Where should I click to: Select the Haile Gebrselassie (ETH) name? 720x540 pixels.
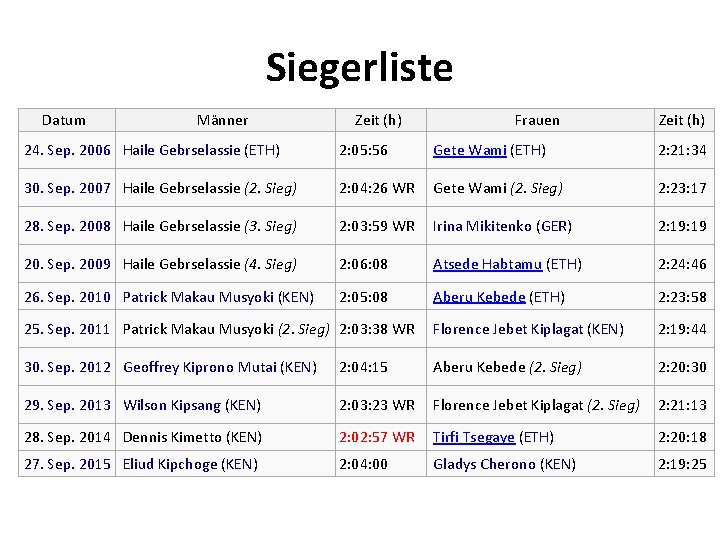point(201,150)
